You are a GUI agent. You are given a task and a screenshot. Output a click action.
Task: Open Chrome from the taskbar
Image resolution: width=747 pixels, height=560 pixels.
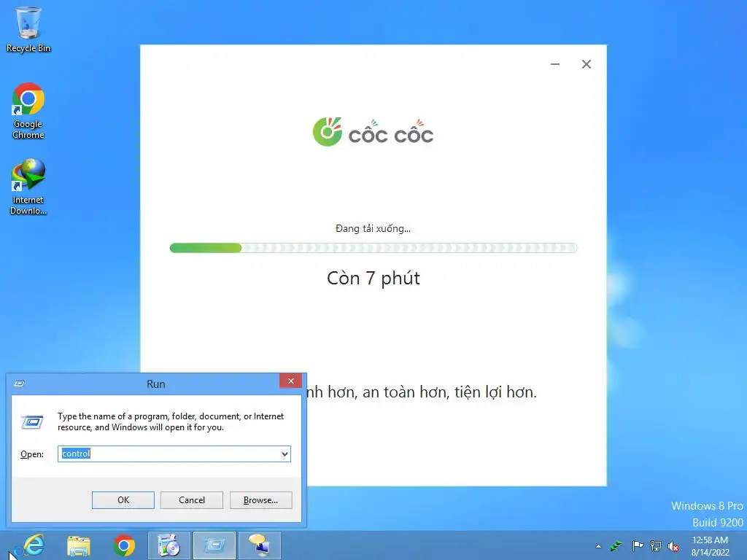click(124, 545)
